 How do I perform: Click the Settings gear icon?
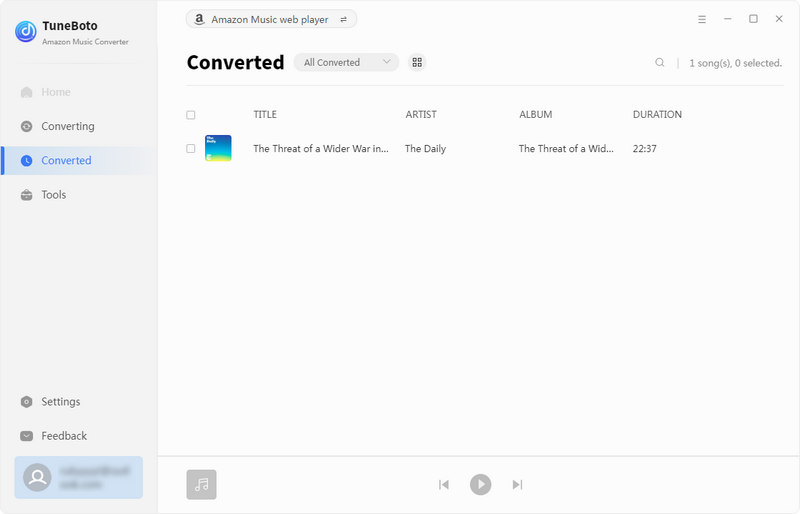point(27,402)
